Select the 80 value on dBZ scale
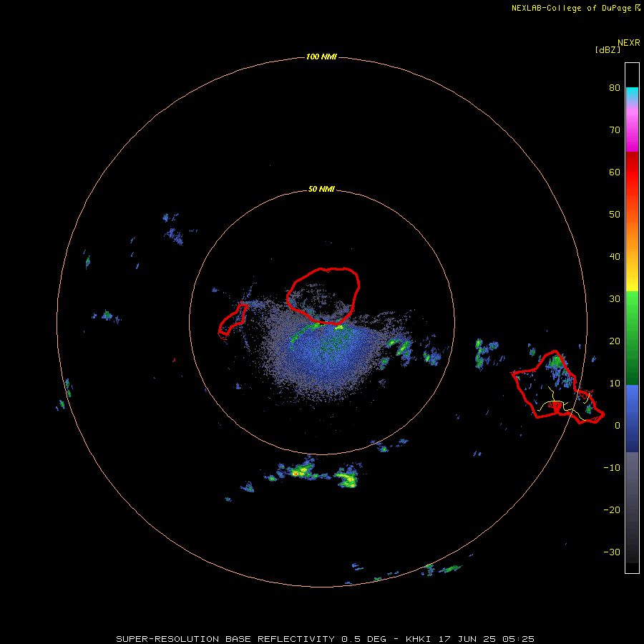Viewport: 644px width, 644px height. pos(615,88)
